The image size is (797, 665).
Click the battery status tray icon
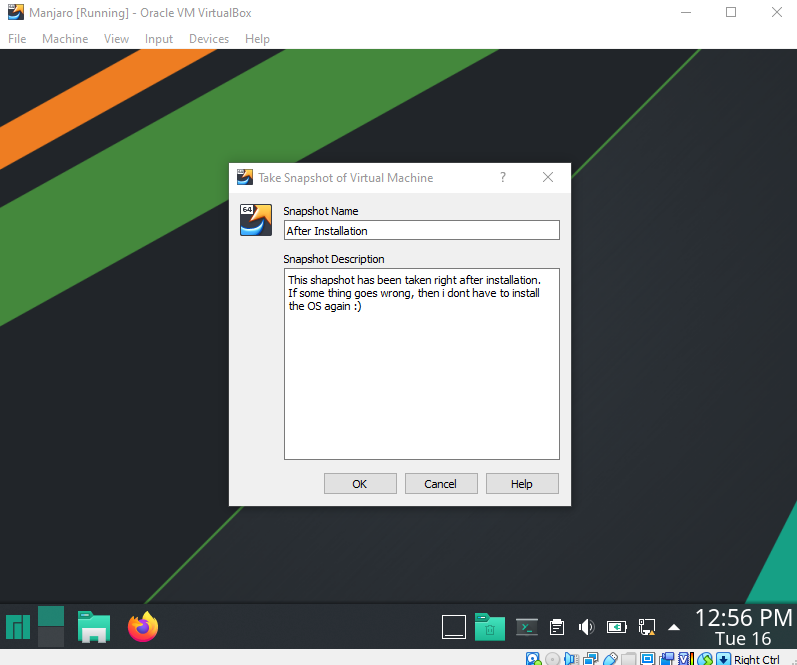click(617, 627)
